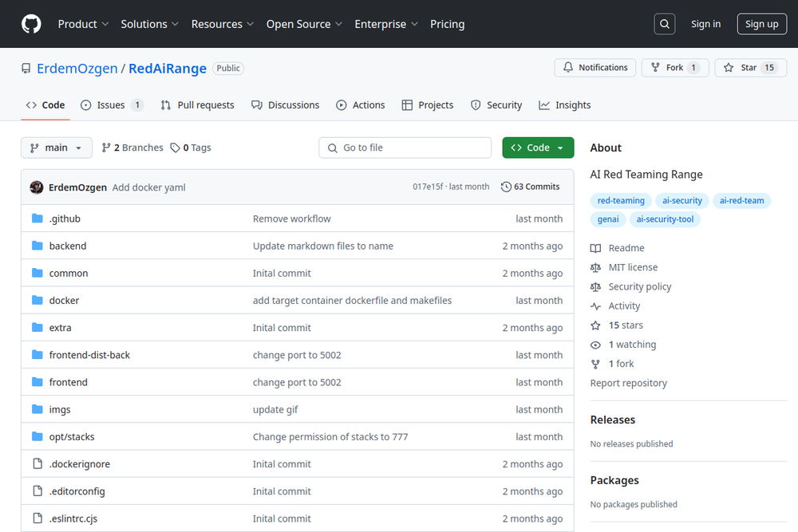Click the opt/stacks folder icon

tap(38, 436)
